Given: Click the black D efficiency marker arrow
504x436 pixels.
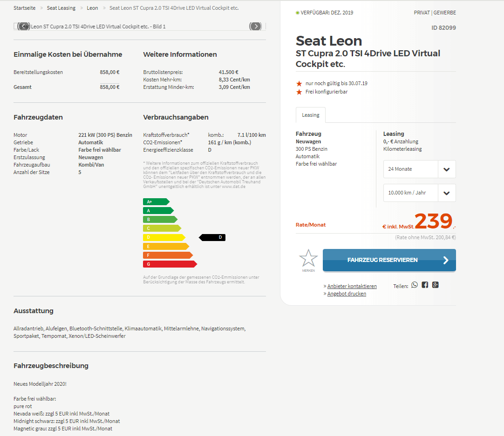Looking at the screenshot, I should 212,237.
